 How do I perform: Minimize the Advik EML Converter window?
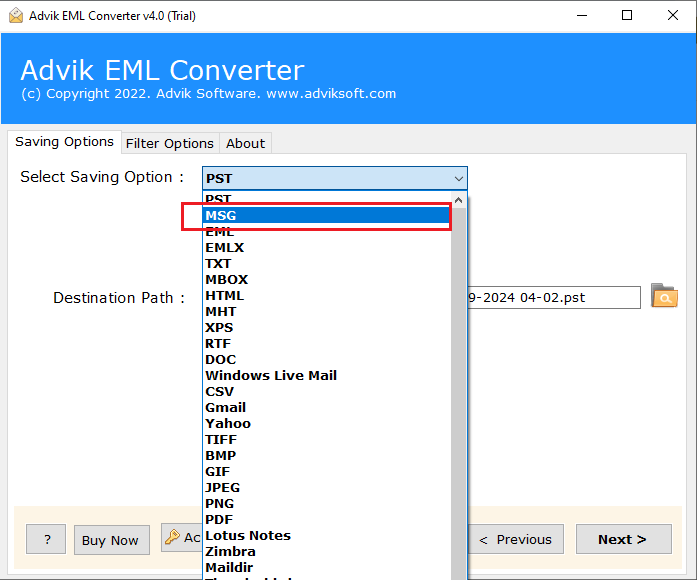coord(582,16)
